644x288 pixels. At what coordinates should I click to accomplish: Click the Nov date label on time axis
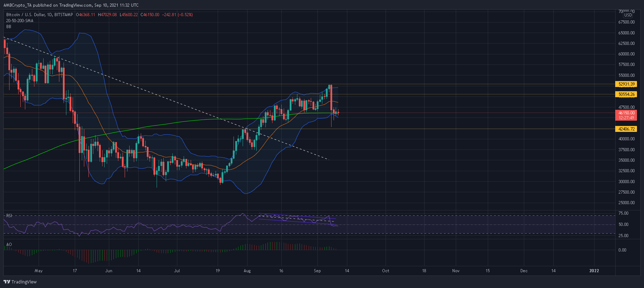pos(456,271)
